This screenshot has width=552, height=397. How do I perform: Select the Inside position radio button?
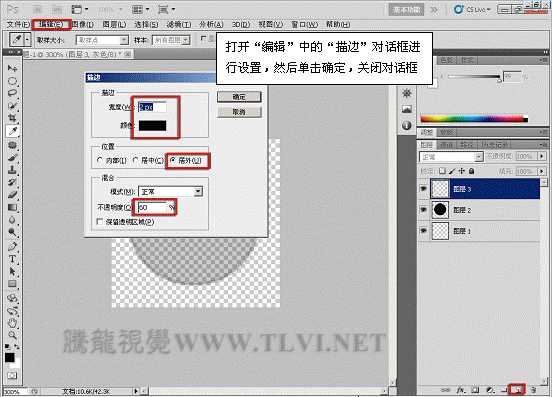[100, 160]
